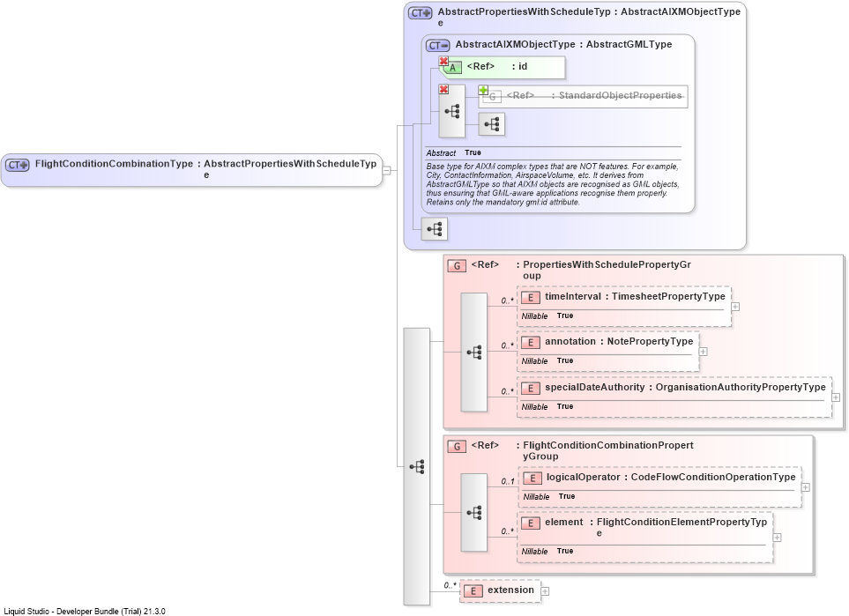
Task: Select specialDateAuthority : OrganisationAuthorityPropertyType label
Action: [686, 387]
